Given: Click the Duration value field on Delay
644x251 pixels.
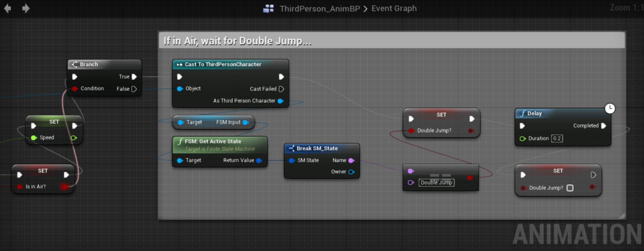Looking at the screenshot, I should [557, 139].
